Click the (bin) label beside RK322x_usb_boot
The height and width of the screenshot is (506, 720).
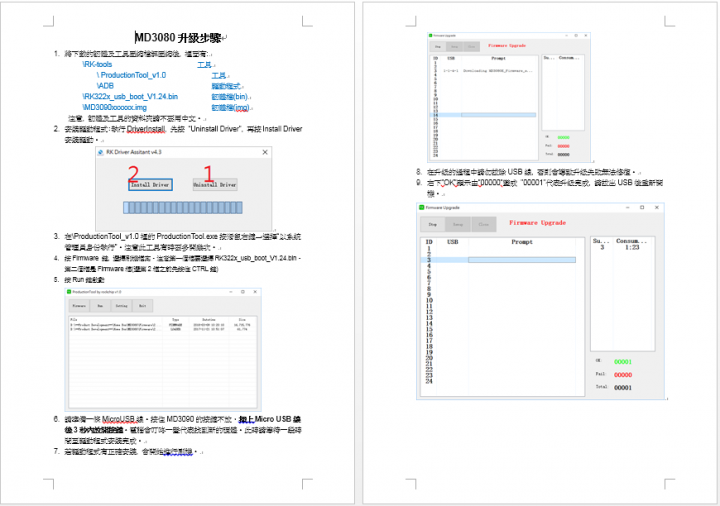coord(230,97)
